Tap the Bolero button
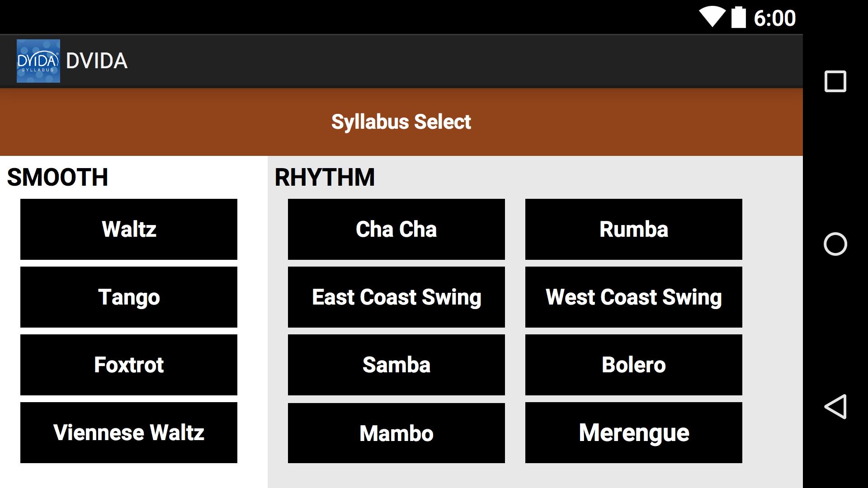868x488 pixels. tap(633, 365)
